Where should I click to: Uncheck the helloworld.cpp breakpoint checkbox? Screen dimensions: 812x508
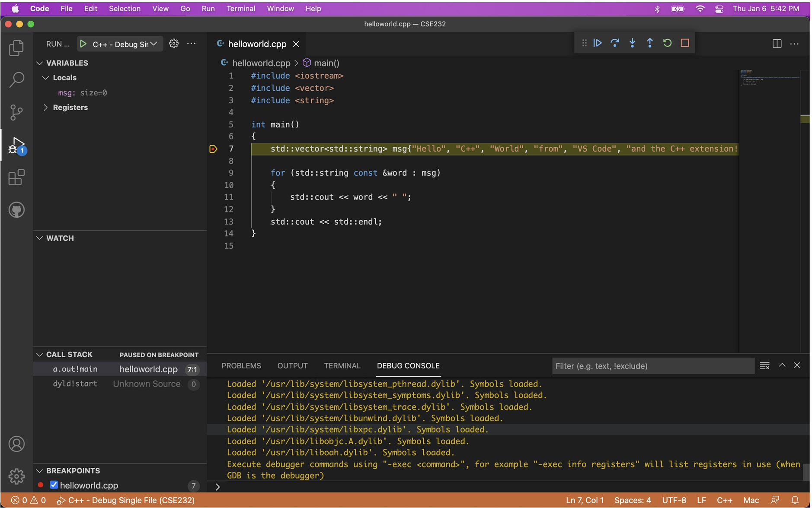click(54, 485)
